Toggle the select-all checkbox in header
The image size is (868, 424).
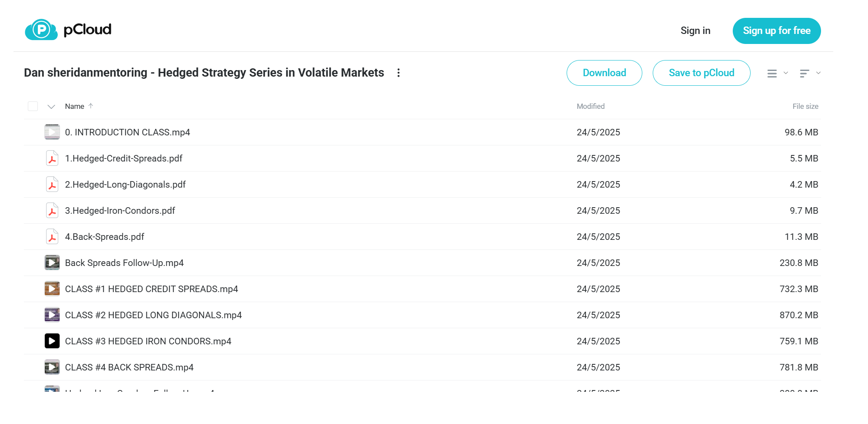point(33,106)
